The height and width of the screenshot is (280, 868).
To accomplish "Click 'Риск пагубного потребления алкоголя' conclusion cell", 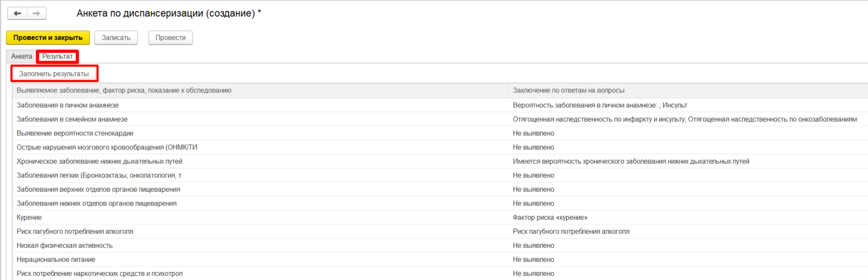I will [x=571, y=232].
